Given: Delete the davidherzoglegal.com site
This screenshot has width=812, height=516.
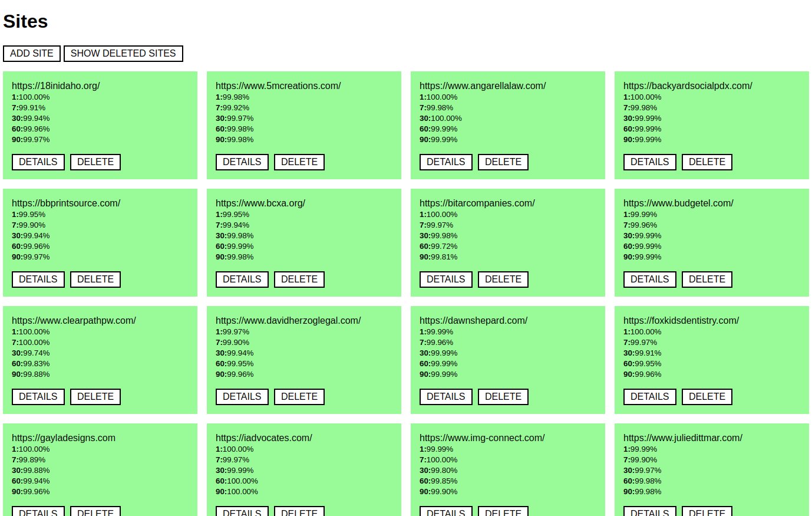Looking at the screenshot, I should click(299, 397).
